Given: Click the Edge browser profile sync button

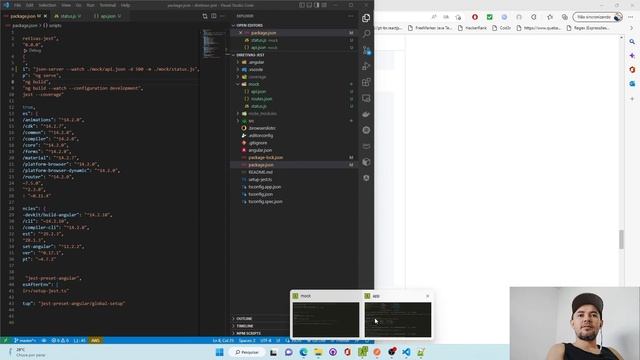Looking at the screenshot, I should click(x=598, y=17).
